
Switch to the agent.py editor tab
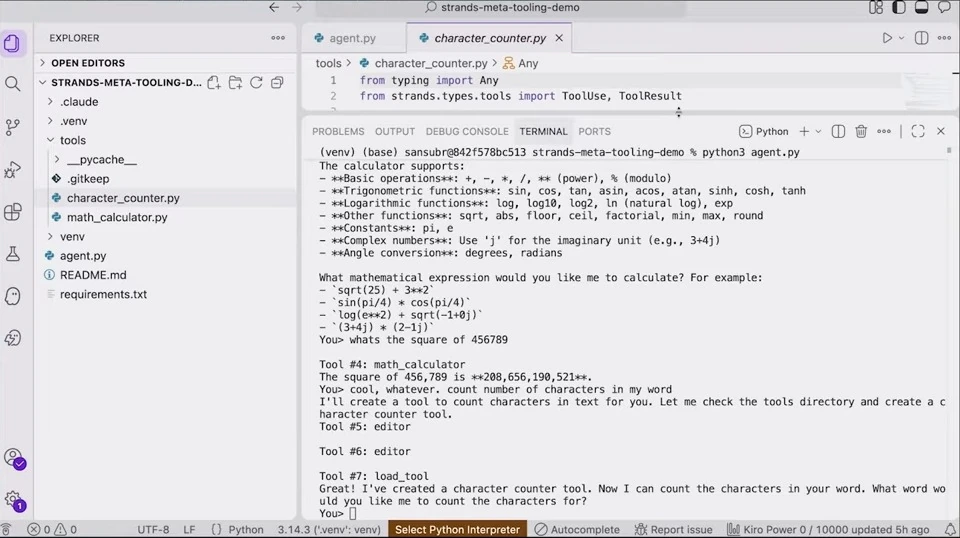pos(353,38)
